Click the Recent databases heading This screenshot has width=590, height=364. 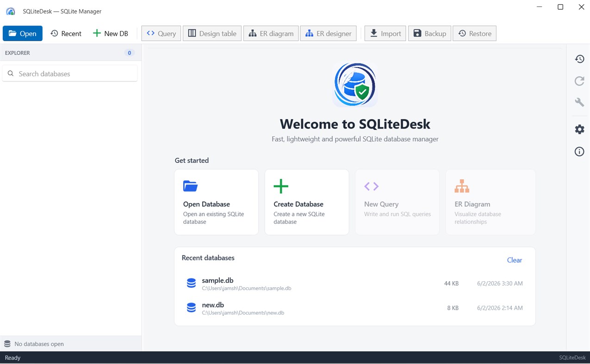pos(208,258)
